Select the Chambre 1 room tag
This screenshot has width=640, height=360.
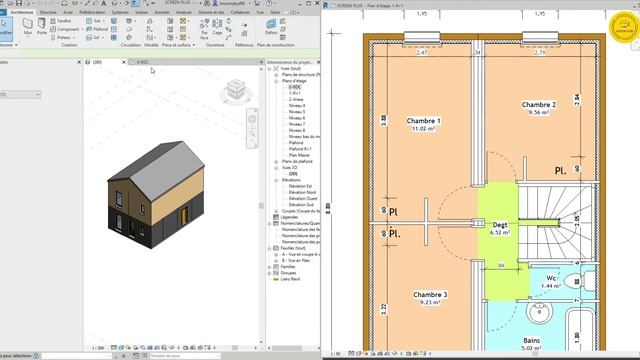[x=423, y=124]
